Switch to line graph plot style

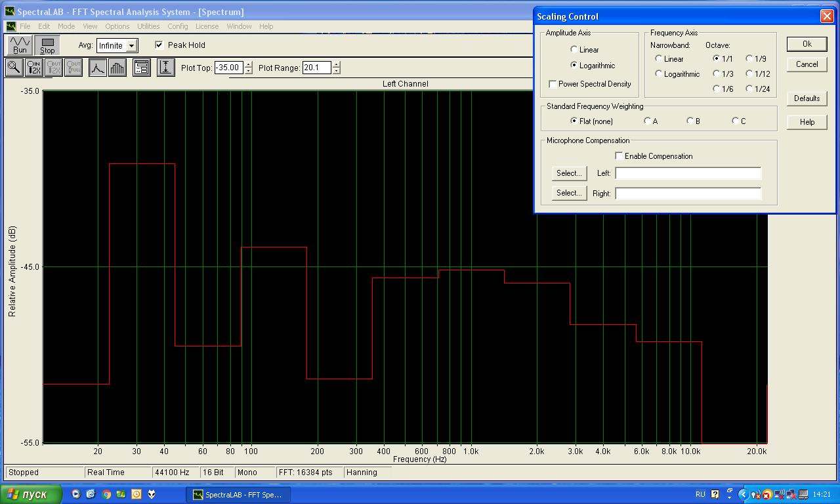[x=98, y=68]
